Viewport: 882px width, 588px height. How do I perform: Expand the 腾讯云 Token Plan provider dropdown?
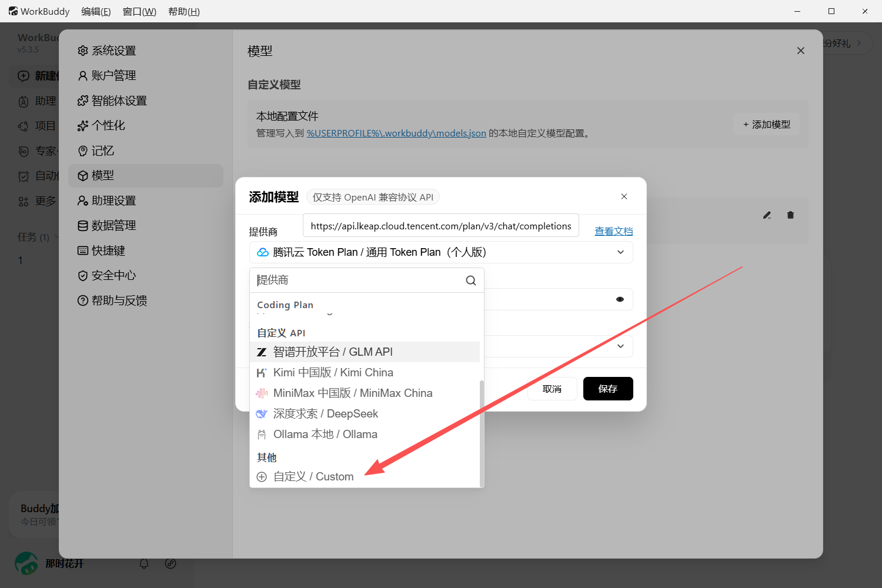[441, 252]
